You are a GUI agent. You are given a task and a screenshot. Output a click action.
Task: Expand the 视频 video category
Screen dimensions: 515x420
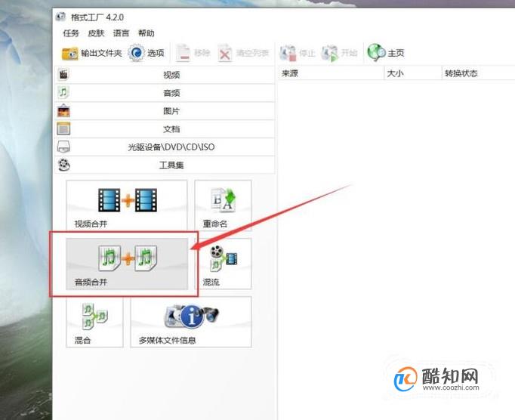click(x=165, y=75)
